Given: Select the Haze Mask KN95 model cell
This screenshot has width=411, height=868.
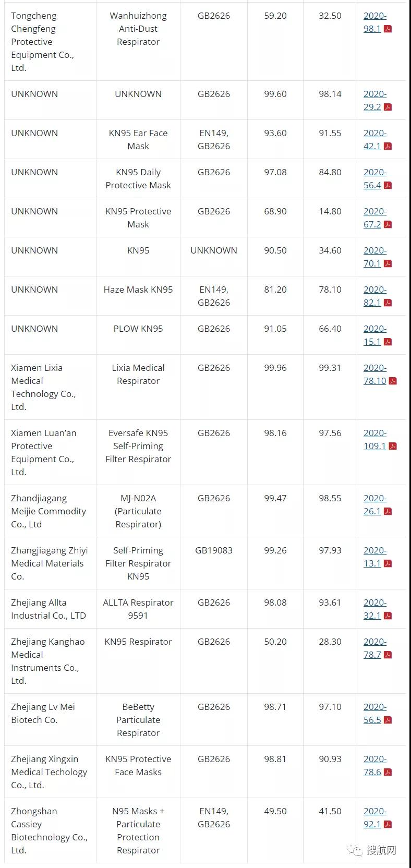Looking at the screenshot, I should (x=138, y=290).
